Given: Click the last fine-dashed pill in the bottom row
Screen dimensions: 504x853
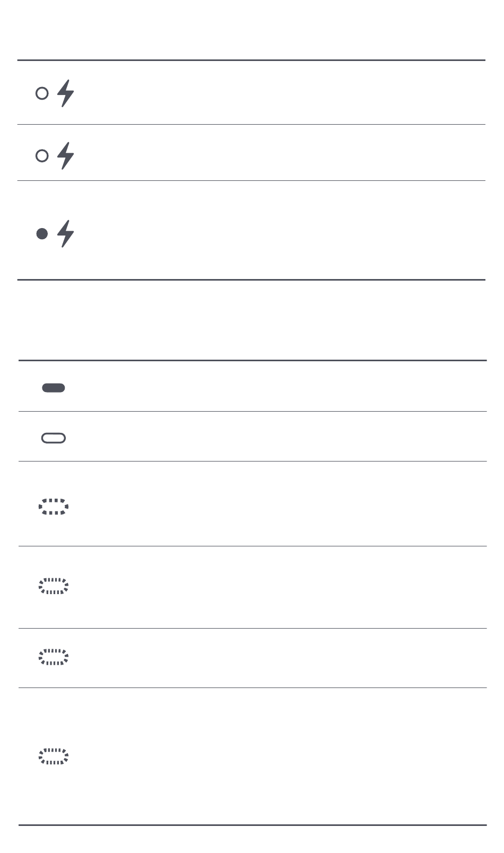Looking at the screenshot, I should pos(54,756).
